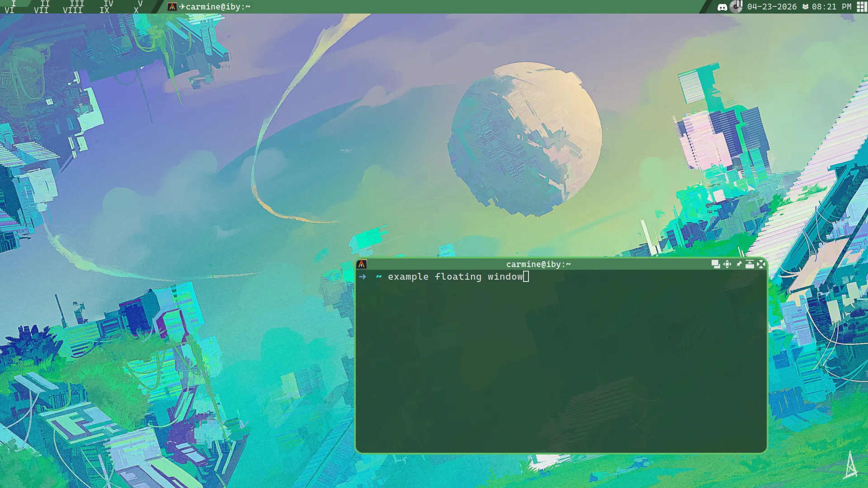Click the 08:21 PM clock widget
The height and width of the screenshot is (488, 868).
(x=831, y=7)
